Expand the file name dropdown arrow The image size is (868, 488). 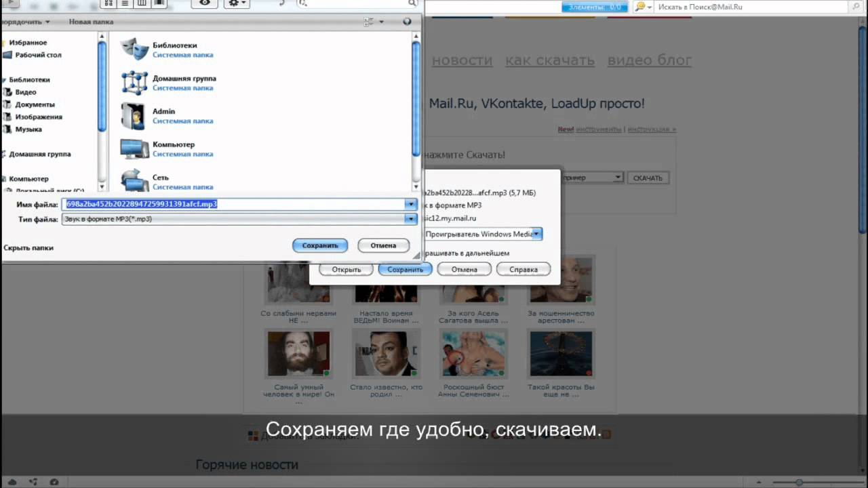410,204
